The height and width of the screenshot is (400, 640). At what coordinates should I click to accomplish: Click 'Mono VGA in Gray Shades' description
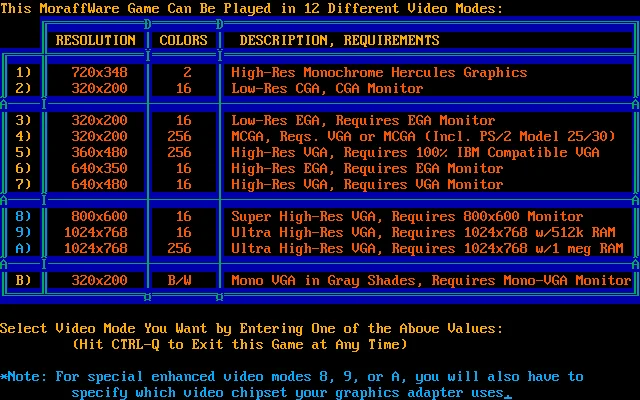click(431, 280)
